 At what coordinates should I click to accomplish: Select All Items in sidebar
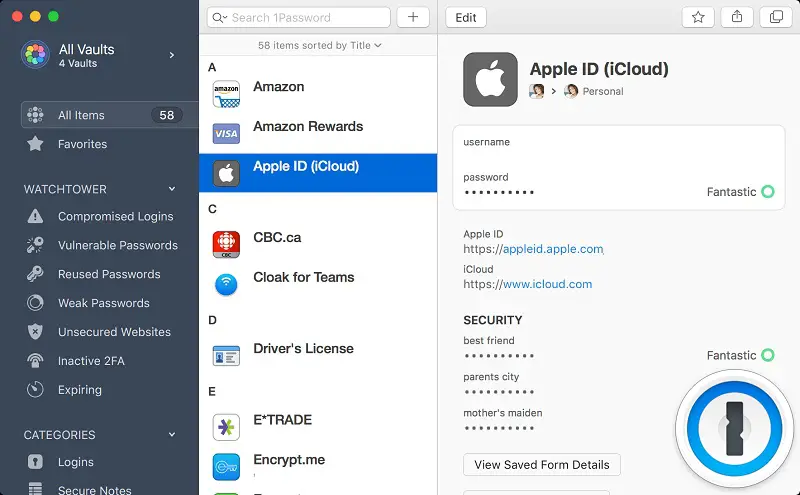[x=109, y=115]
